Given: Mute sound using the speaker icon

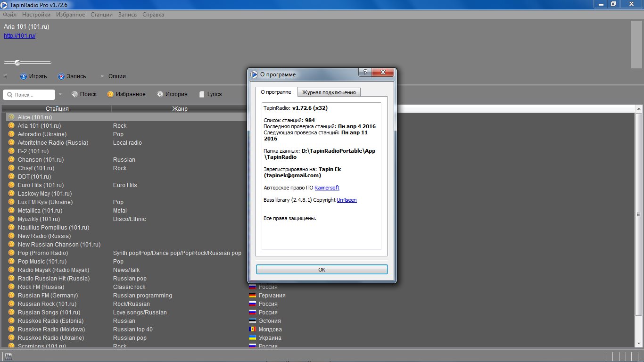Looking at the screenshot, I should pos(6,76).
